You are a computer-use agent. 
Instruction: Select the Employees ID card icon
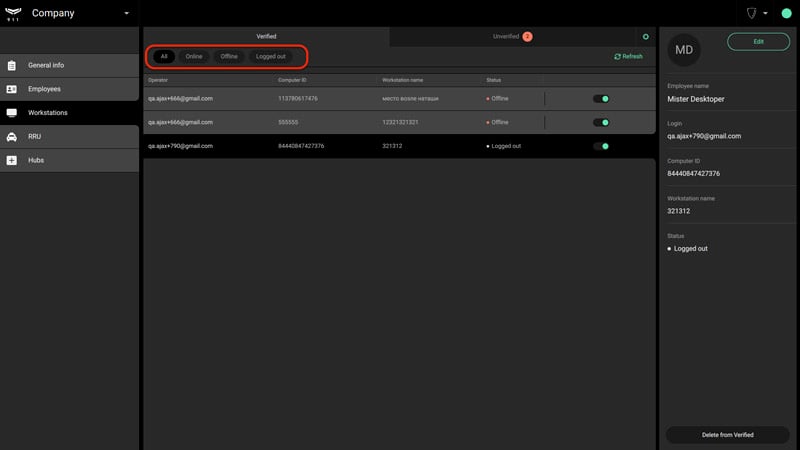(12, 89)
